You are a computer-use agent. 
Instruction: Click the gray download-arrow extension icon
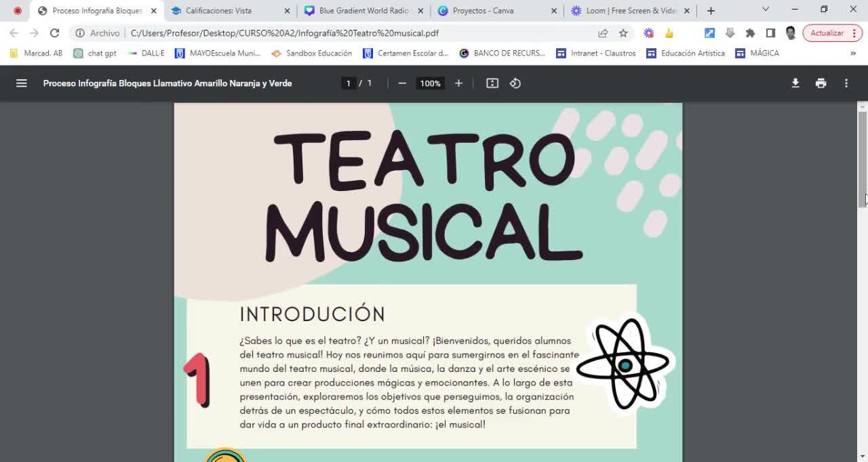730,33
